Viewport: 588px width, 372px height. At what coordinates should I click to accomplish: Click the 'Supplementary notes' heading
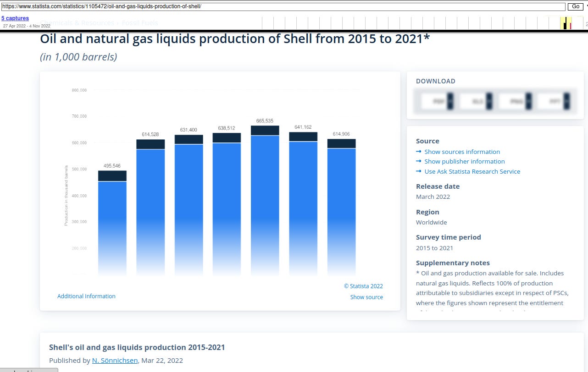tap(453, 263)
